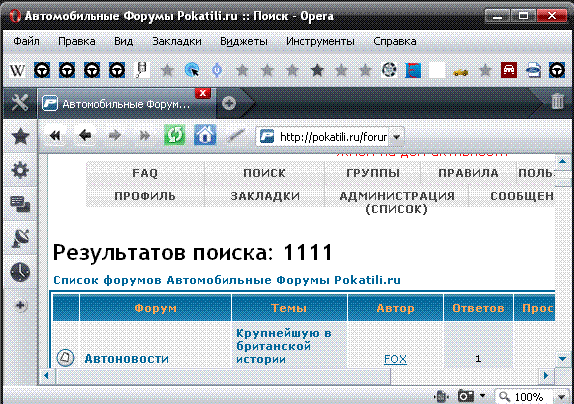This screenshot has width=574, height=404.
Task: Open the wheel rim bookmark icon
Action: coord(389,70)
